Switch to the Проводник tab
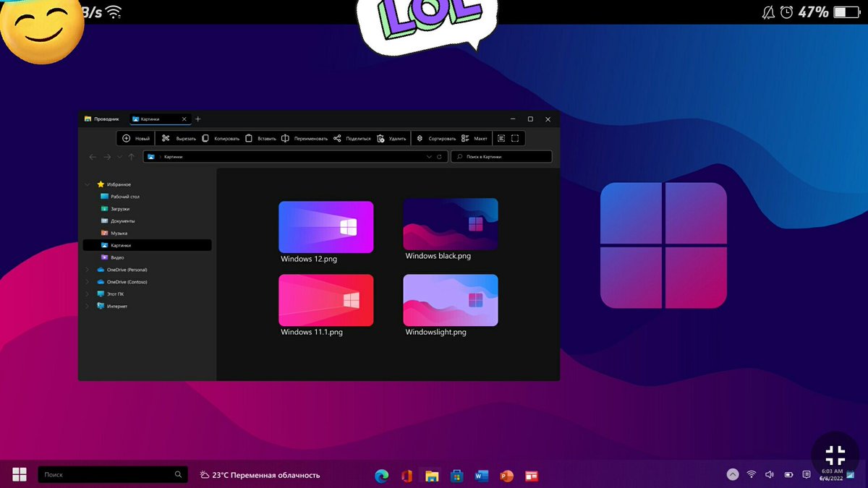The height and width of the screenshot is (488, 868). (102, 119)
